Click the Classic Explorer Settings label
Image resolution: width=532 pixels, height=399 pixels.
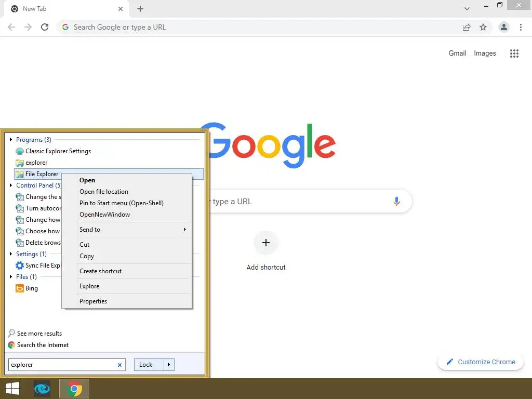(58, 151)
